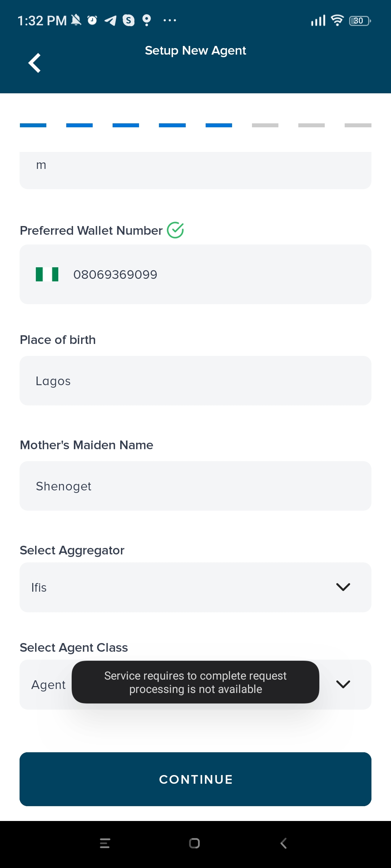Expand the Select Aggregator dropdown arrow
This screenshot has height=868, width=391.
pos(343,587)
